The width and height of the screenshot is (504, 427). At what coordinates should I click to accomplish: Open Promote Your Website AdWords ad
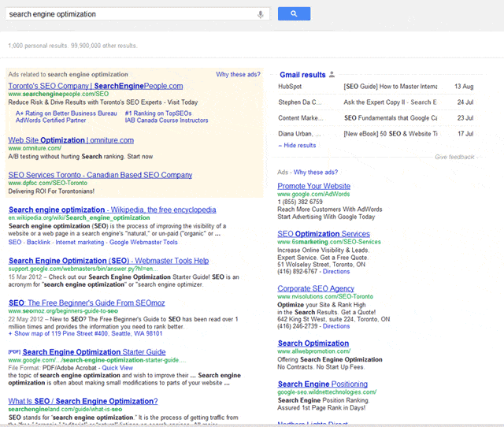coord(313,186)
